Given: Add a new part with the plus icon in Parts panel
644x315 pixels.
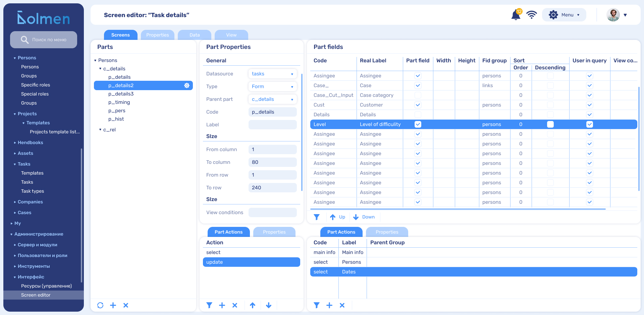Looking at the screenshot, I should click(x=113, y=305).
